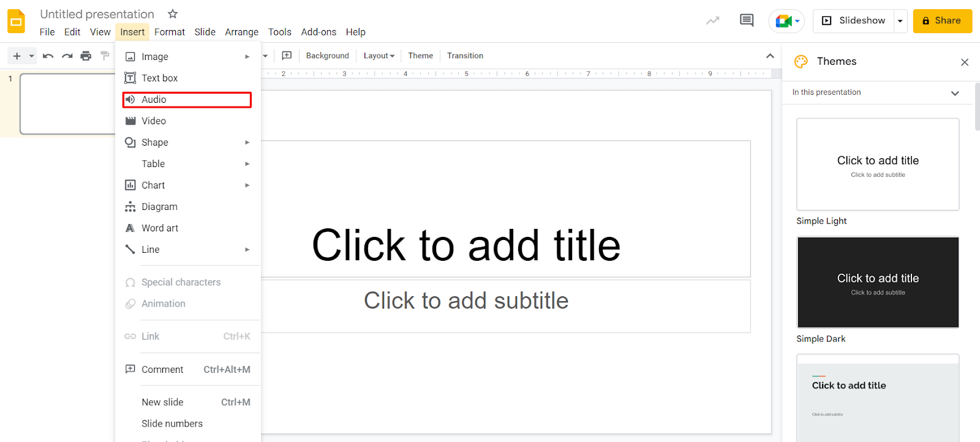980x442 pixels.
Task: Open the Help menu
Action: click(356, 32)
